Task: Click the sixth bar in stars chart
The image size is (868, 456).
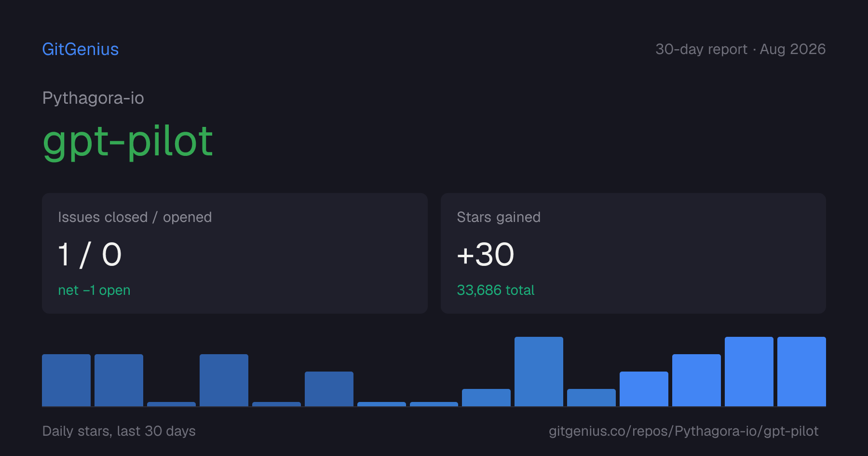Action: click(x=329, y=389)
